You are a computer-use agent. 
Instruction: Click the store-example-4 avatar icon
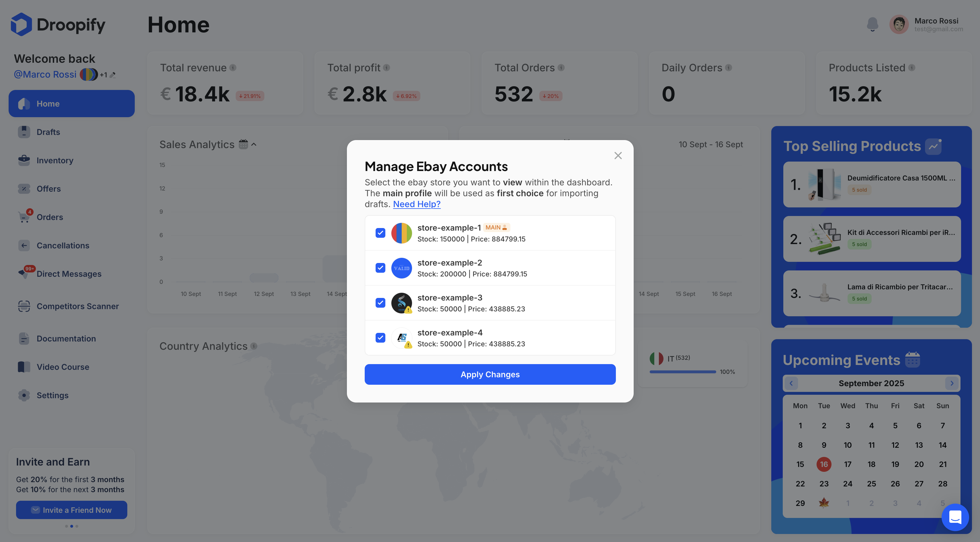click(401, 338)
